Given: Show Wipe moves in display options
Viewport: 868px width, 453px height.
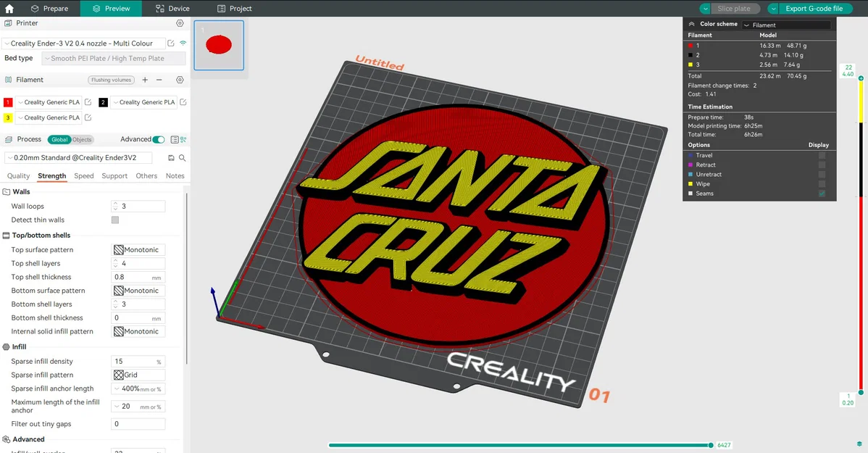Looking at the screenshot, I should coord(822,184).
